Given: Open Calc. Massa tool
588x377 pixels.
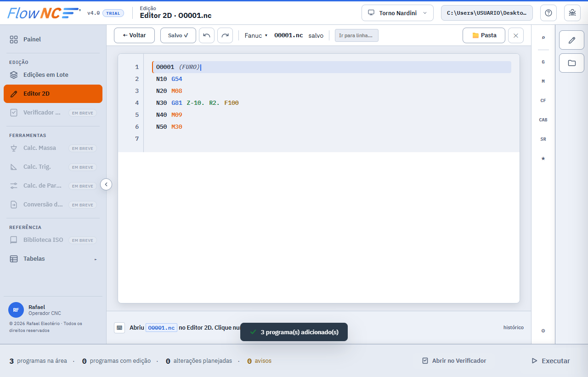Looking at the screenshot, I should (53, 148).
